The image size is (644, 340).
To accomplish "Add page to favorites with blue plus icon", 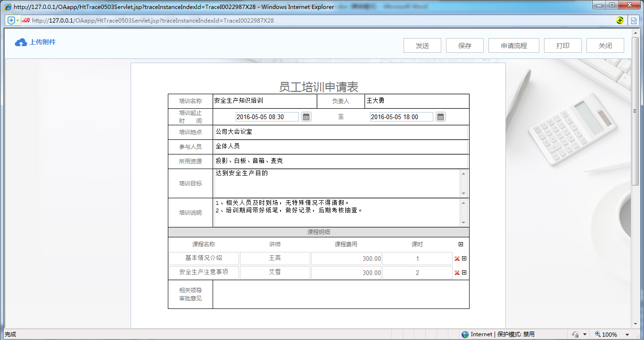I will (x=10, y=21).
